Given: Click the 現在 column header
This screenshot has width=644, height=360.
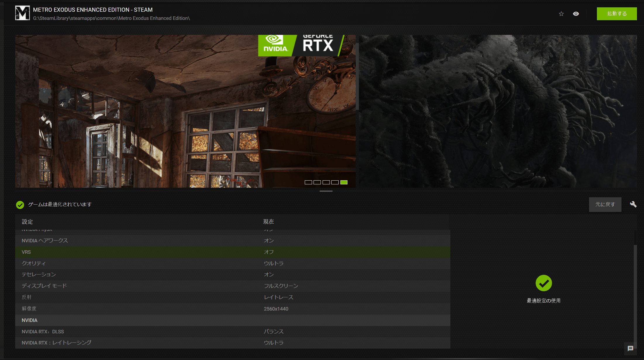Looking at the screenshot, I should click(268, 222).
